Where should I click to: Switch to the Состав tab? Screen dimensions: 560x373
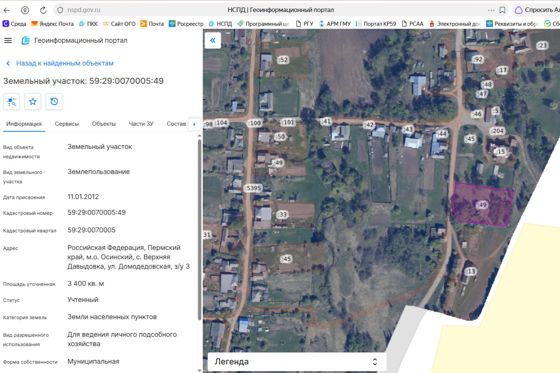(176, 124)
